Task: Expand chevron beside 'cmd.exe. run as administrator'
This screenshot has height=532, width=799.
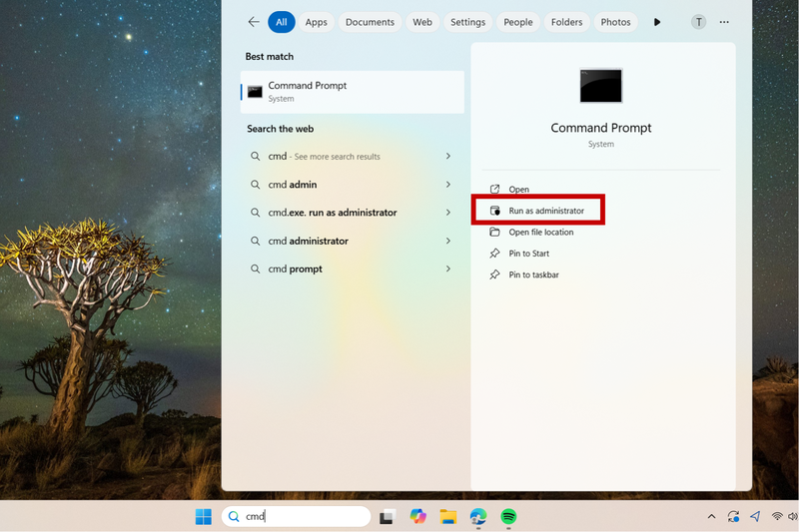Action: 448,213
